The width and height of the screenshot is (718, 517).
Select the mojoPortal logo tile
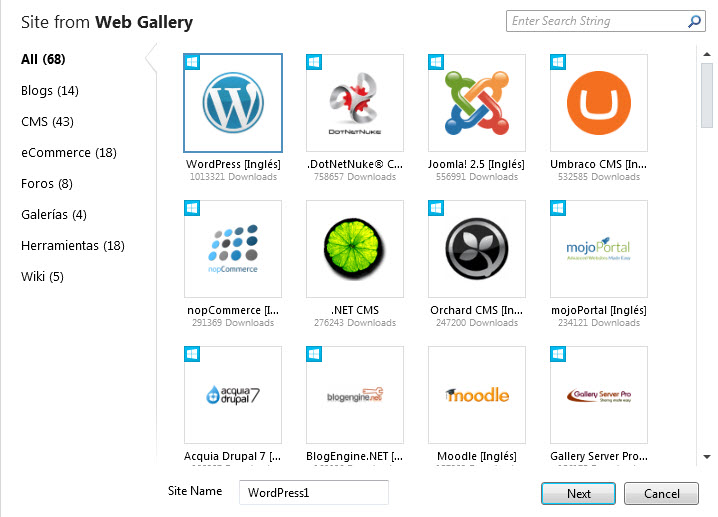click(599, 249)
